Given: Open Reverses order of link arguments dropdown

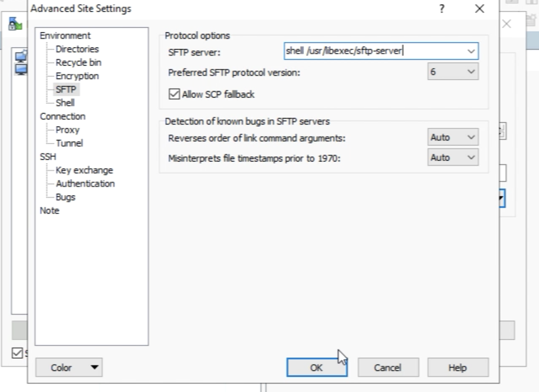Looking at the screenshot, I should (471, 137).
